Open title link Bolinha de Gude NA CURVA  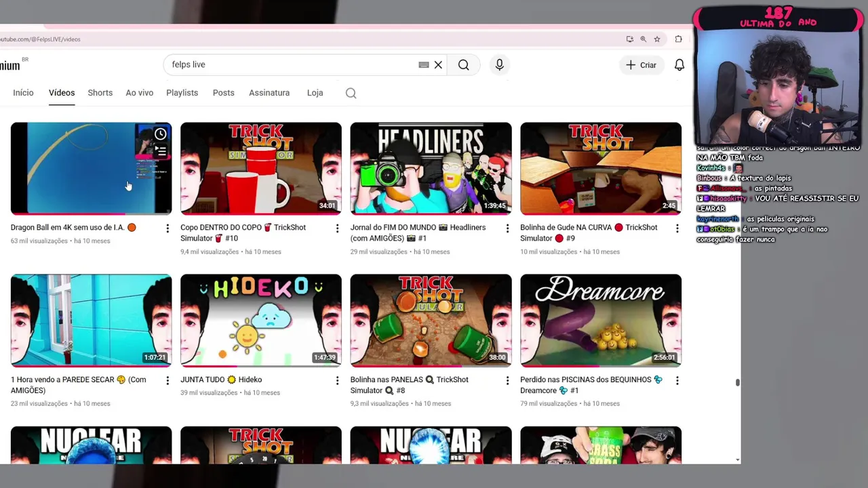(x=589, y=232)
